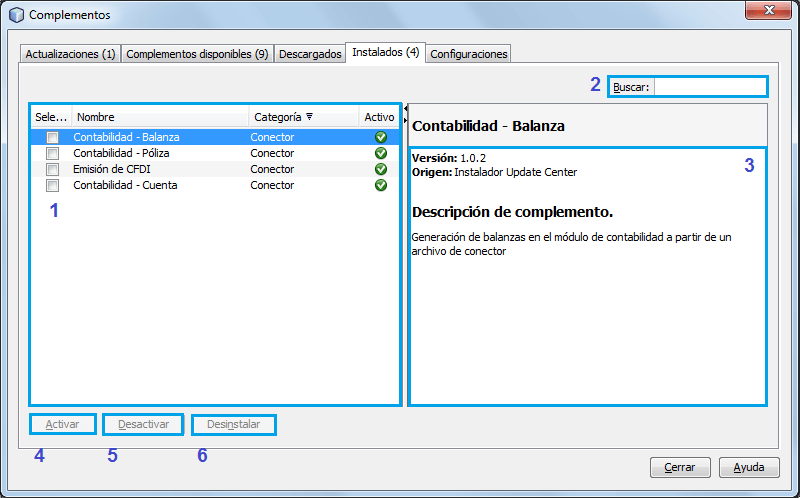Open the Configuraciones tab
The image size is (800, 498).
point(469,54)
